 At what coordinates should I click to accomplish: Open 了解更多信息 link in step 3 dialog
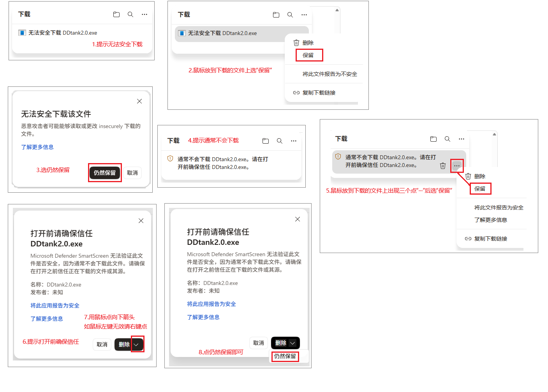[37, 147]
